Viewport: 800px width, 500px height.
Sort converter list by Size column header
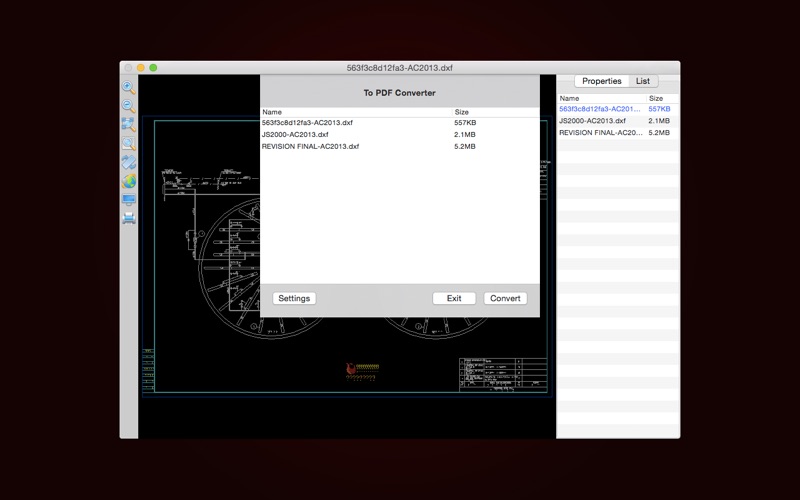tap(462, 112)
